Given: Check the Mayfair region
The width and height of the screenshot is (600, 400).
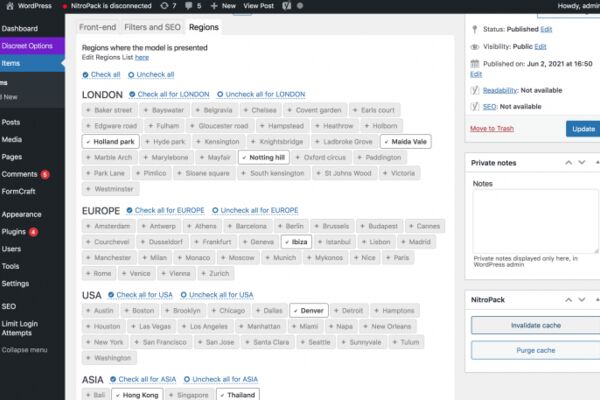Looking at the screenshot, I should point(215,157).
